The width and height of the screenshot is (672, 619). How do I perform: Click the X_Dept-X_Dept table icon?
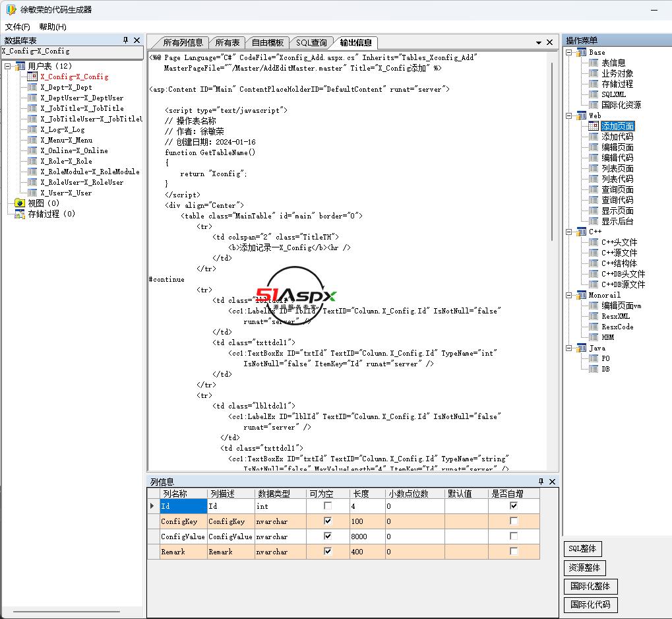32,87
